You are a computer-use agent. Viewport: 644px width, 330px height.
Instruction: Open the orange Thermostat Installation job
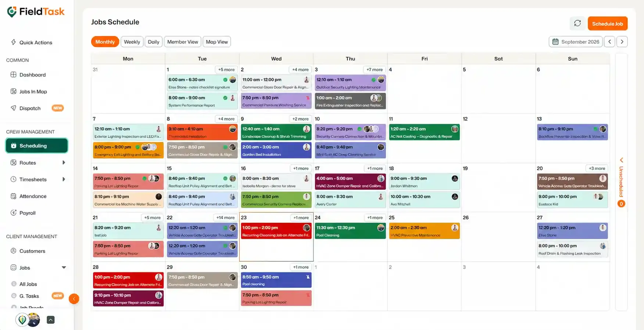click(202, 133)
